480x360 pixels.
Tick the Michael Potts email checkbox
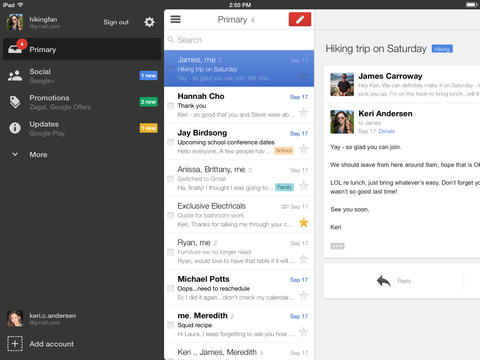click(170, 288)
